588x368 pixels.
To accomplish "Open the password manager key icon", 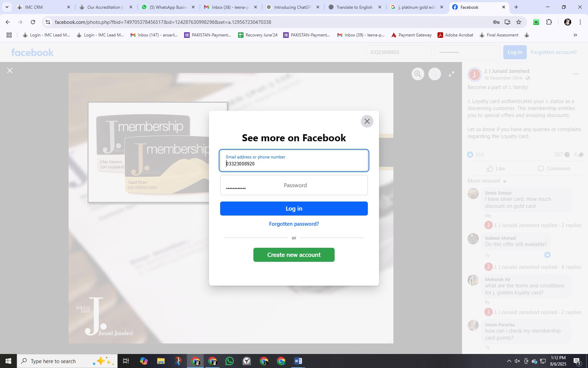I will pyautogui.click(x=496, y=22).
